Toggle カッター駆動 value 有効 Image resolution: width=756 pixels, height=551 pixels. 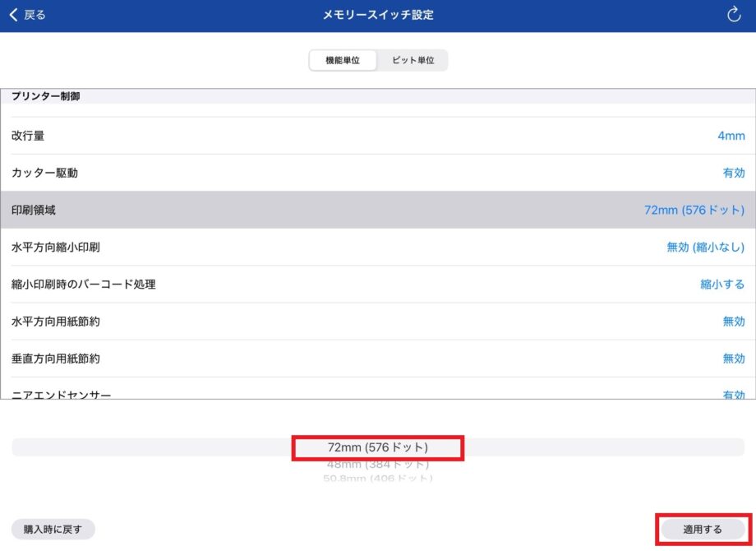[x=733, y=173]
